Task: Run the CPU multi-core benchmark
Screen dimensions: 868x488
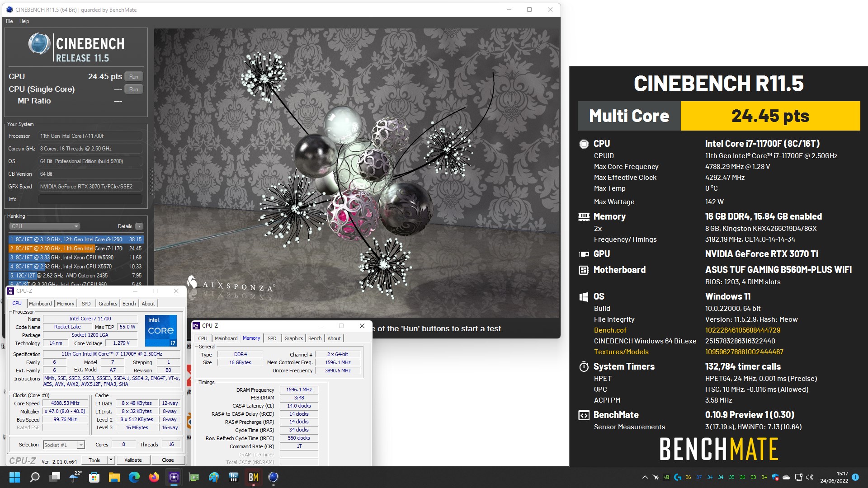Action: [x=133, y=77]
